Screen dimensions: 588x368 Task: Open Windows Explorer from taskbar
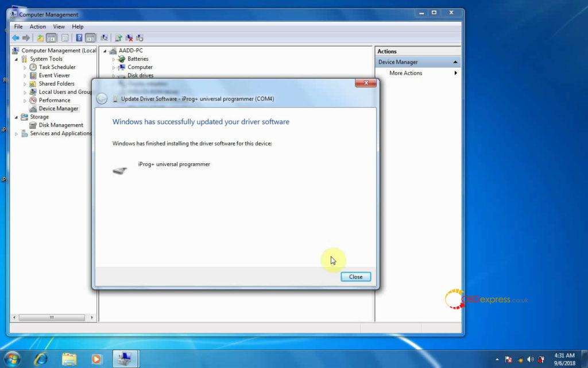[x=69, y=359]
